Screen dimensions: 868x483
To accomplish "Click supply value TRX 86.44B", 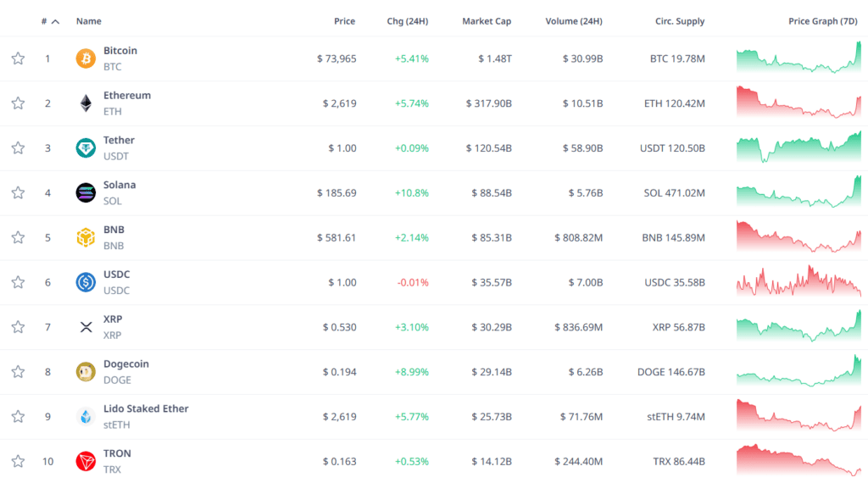I will click(679, 462).
